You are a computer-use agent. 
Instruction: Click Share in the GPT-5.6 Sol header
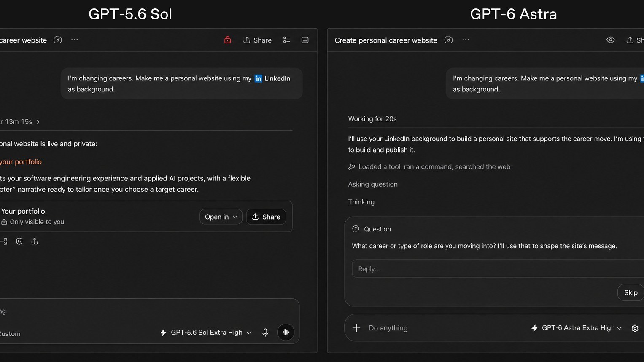click(x=257, y=40)
